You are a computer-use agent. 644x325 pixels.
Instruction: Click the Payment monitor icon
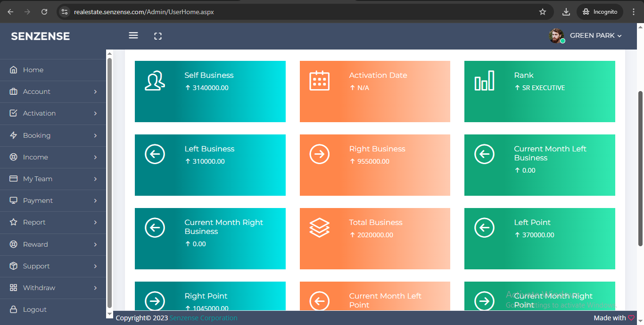[14, 200]
